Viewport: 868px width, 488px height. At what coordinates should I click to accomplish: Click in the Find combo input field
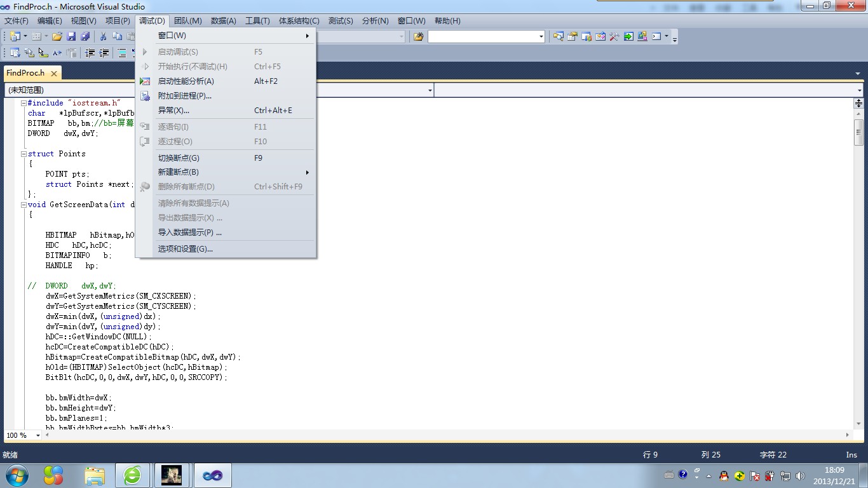coord(482,36)
